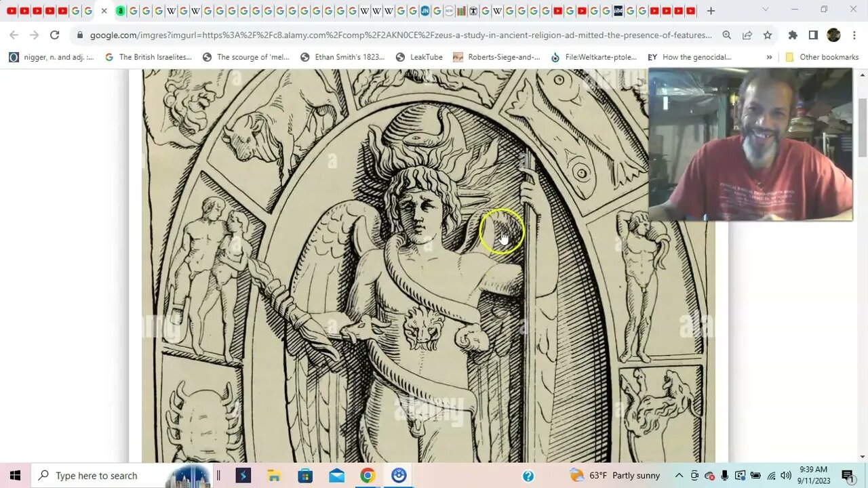Click the Chrome taskbar icon
The height and width of the screenshot is (488, 868).
pos(368,475)
